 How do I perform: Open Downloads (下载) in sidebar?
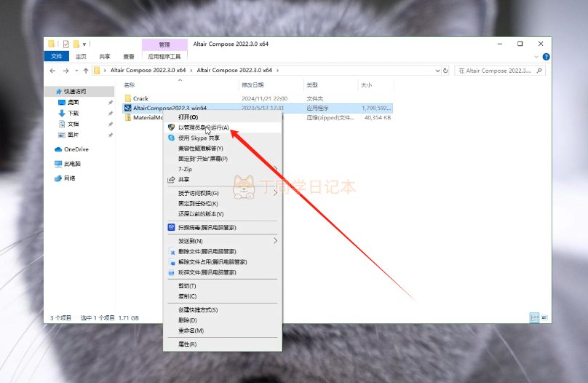tap(73, 114)
